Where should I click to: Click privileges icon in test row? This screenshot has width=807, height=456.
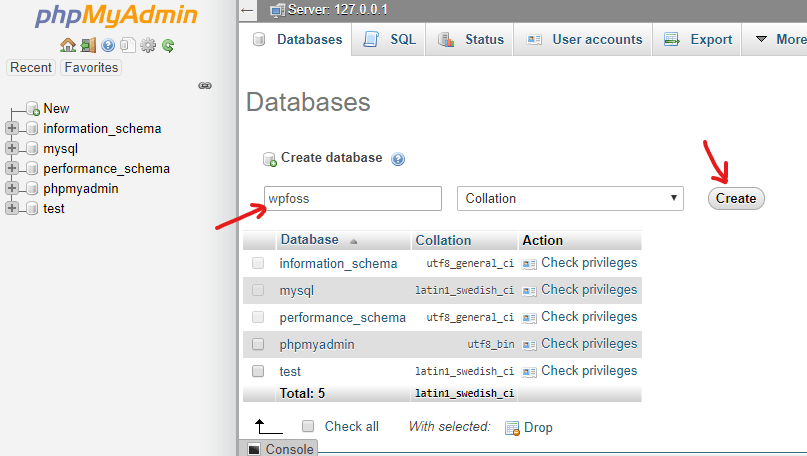[x=529, y=372]
